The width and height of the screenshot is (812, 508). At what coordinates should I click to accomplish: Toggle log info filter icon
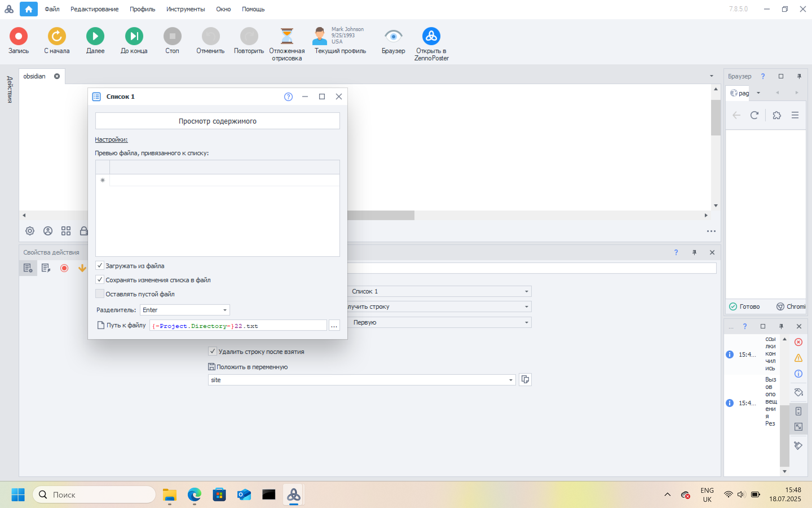798,374
